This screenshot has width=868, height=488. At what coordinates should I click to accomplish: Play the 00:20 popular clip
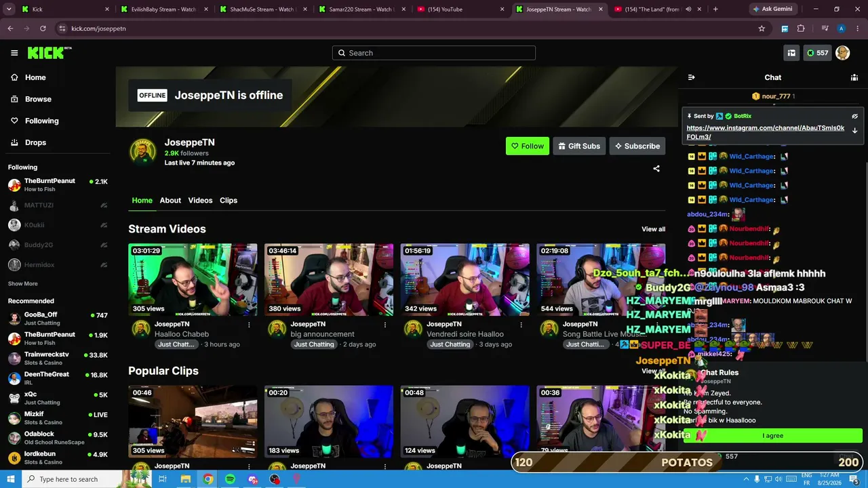pos(329,422)
